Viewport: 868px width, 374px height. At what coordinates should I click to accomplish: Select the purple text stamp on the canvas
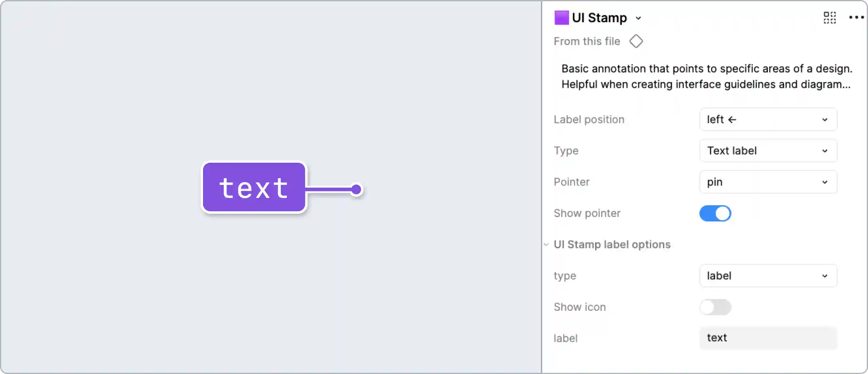click(x=254, y=187)
